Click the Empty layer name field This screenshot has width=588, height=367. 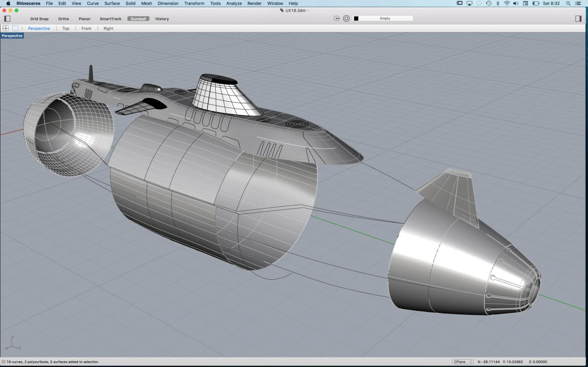point(386,19)
